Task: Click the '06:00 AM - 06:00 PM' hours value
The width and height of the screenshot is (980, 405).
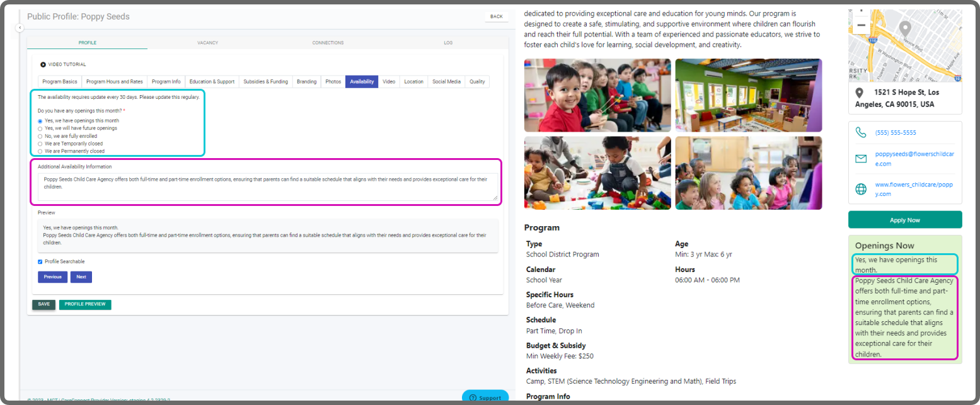Action: coord(707,280)
